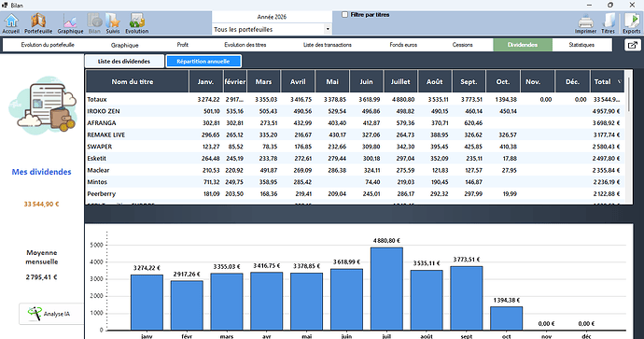Sort by the Juillet column header
Screen dimensions: 644x339
(x=400, y=81)
